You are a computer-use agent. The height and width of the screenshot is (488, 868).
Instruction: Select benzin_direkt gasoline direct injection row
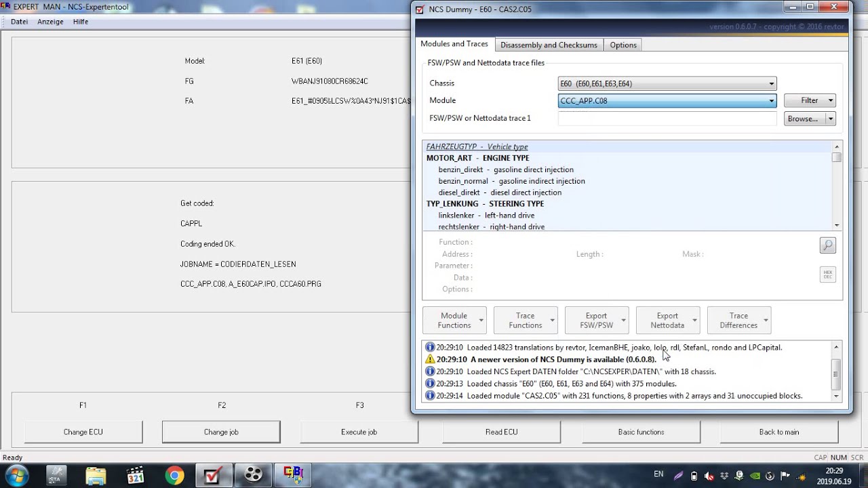point(627,169)
